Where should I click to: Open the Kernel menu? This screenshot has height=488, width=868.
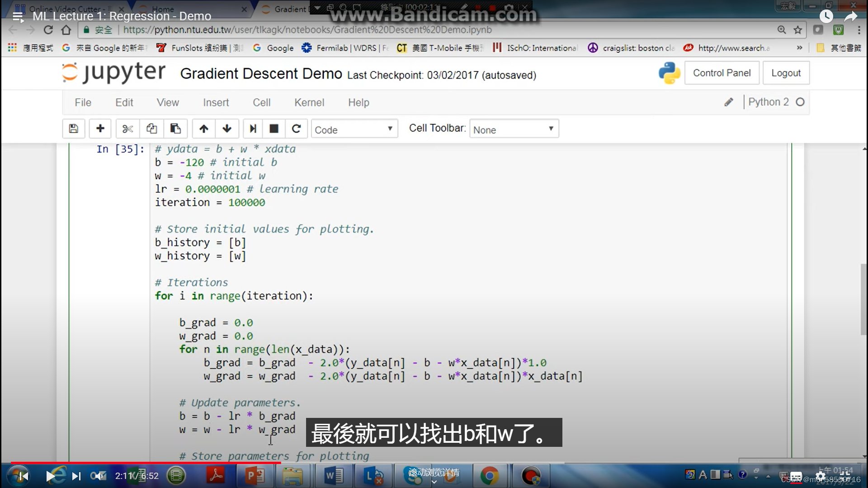[309, 103]
